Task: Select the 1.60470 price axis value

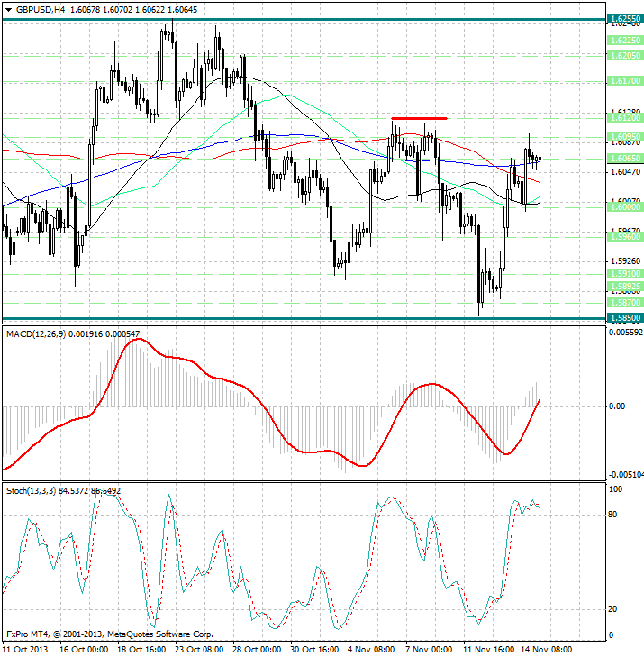Action: (x=626, y=172)
